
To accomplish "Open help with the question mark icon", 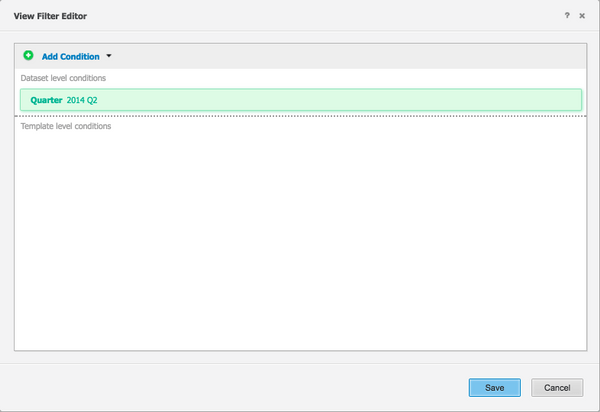I will pyautogui.click(x=567, y=16).
